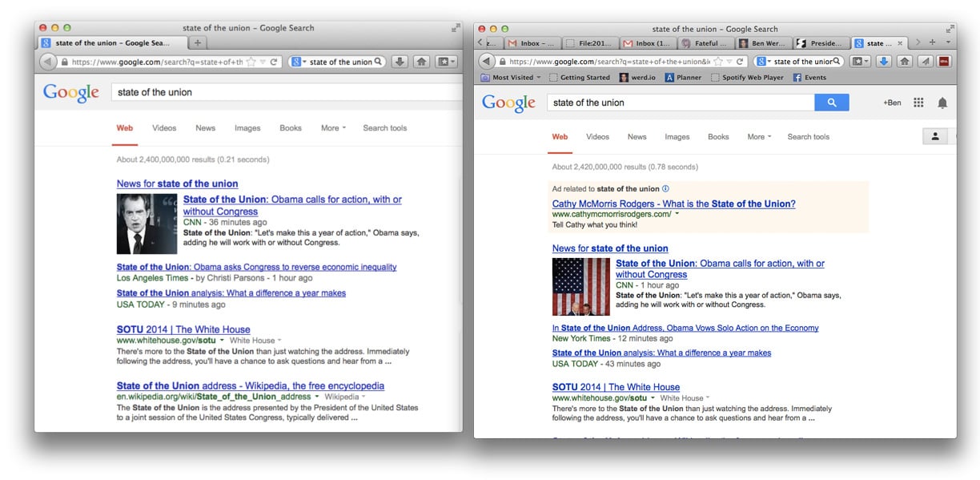Open the bookmarks menu button in left window
The width and height of the screenshot is (980, 480).
tap(445, 62)
